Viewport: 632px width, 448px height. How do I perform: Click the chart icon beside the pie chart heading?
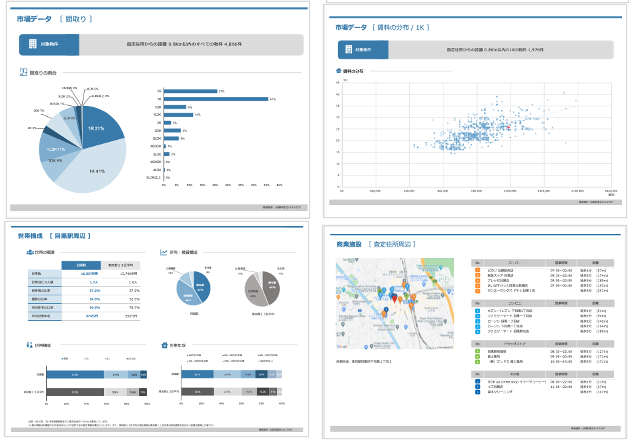point(22,73)
